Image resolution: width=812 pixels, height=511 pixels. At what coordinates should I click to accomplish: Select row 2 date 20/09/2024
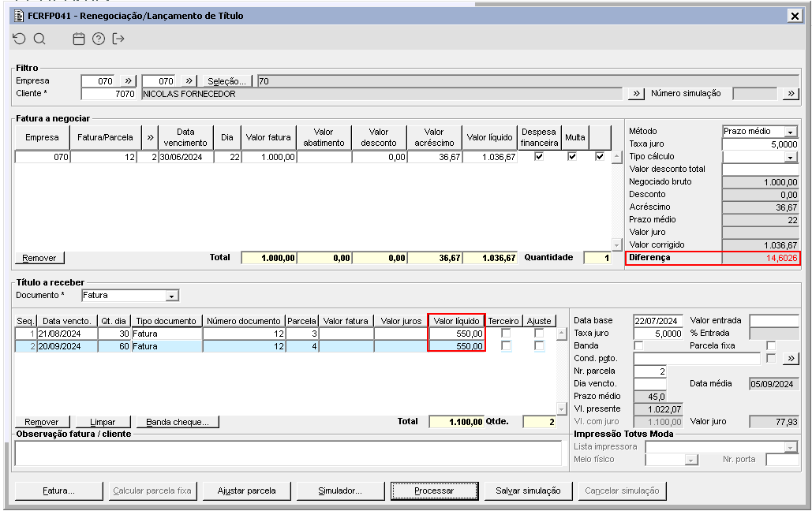(x=66, y=346)
